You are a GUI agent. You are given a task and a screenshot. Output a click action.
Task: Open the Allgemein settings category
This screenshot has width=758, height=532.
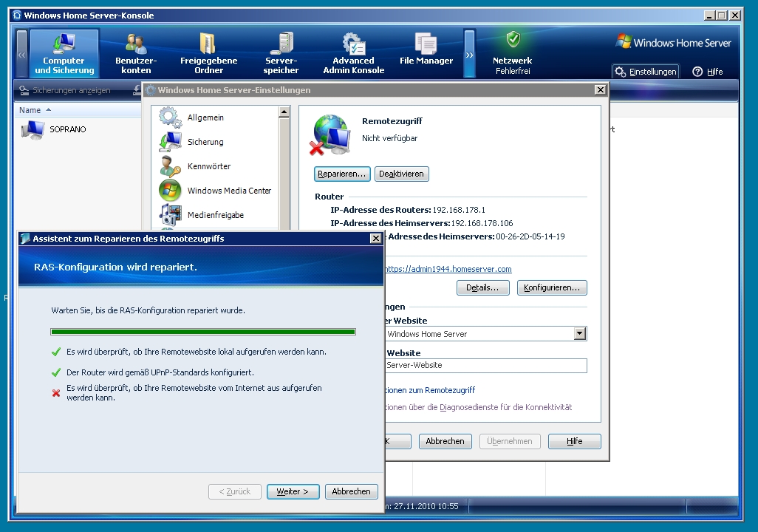click(x=205, y=117)
